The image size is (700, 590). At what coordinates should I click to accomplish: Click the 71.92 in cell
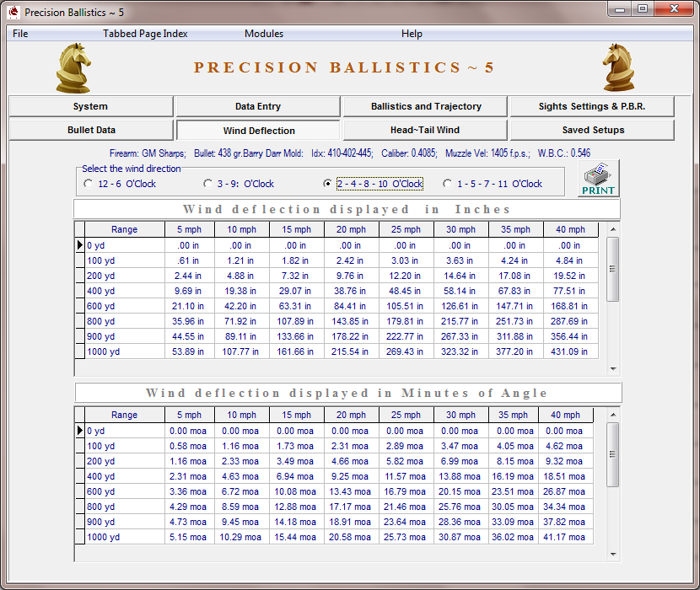pos(242,321)
